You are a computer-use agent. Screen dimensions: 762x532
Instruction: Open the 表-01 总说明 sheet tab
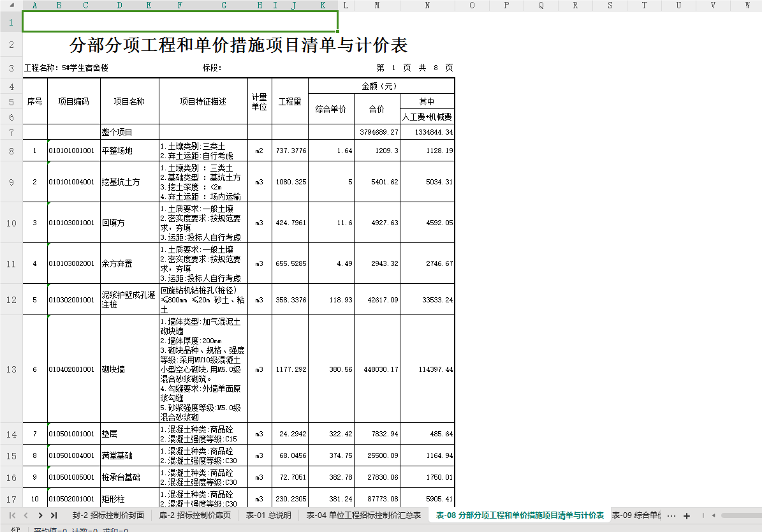[x=268, y=515]
